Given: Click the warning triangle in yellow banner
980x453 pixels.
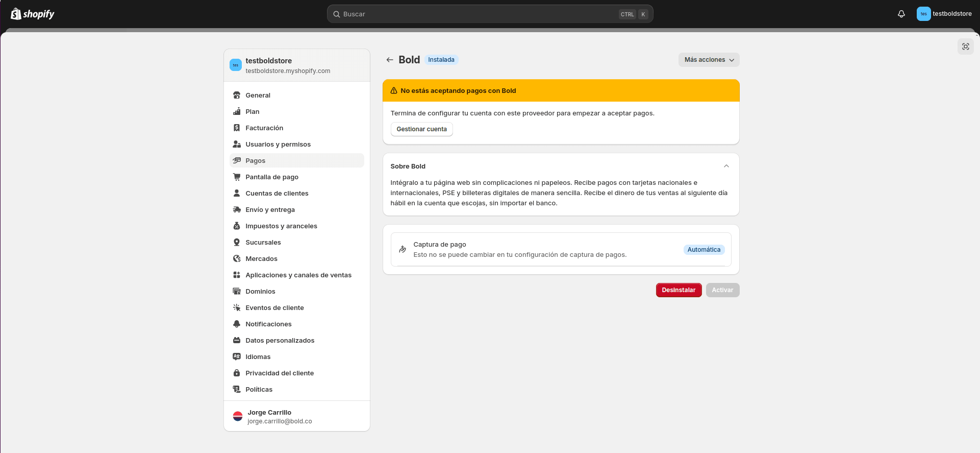Looking at the screenshot, I should (394, 90).
